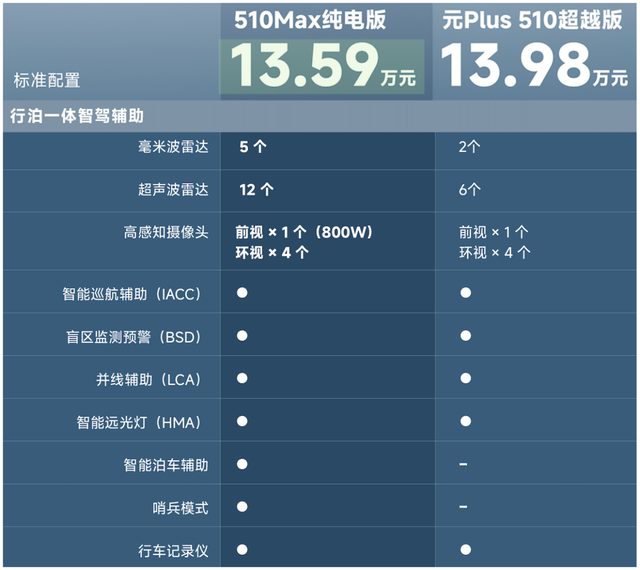Click 环视 × 4 个 in 510Max column
The image size is (640, 570).
click(272, 253)
